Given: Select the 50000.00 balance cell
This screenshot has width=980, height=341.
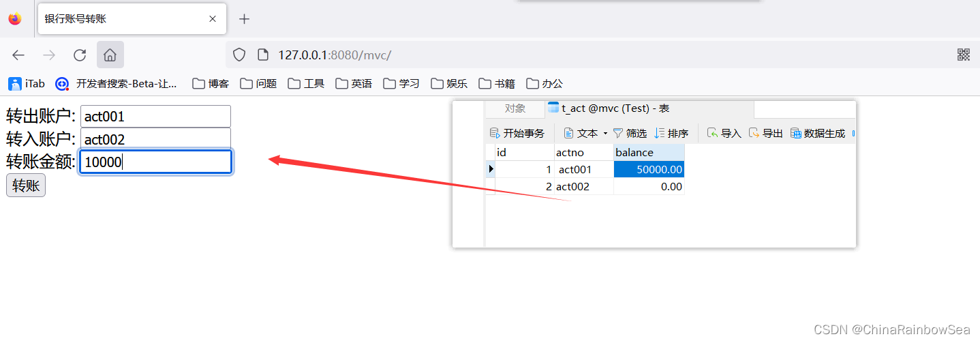Looking at the screenshot, I should pos(649,169).
